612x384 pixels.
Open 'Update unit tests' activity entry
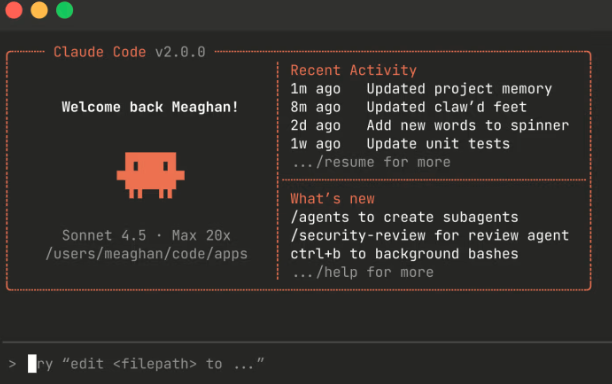(x=400, y=144)
